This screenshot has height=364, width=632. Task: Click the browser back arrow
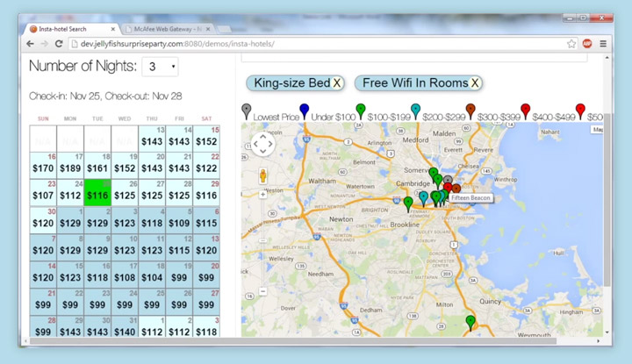click(x=31, y=43)
